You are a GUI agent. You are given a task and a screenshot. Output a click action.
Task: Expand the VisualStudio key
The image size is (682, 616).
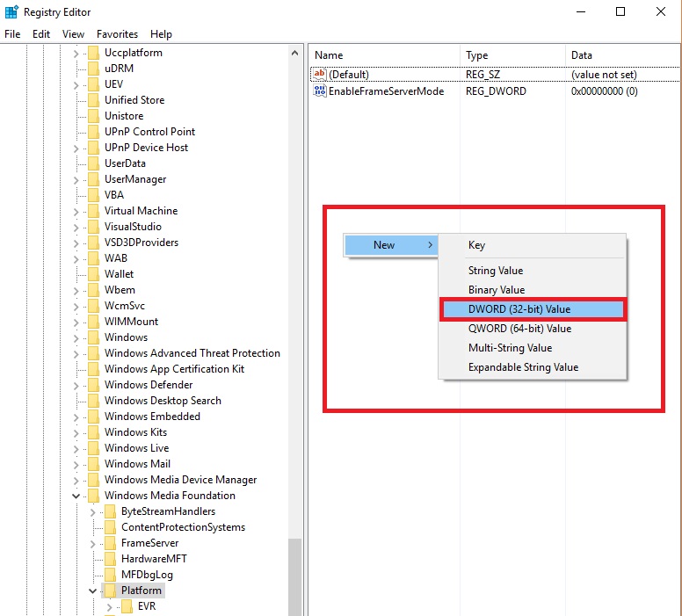click(x=76, y=228)
